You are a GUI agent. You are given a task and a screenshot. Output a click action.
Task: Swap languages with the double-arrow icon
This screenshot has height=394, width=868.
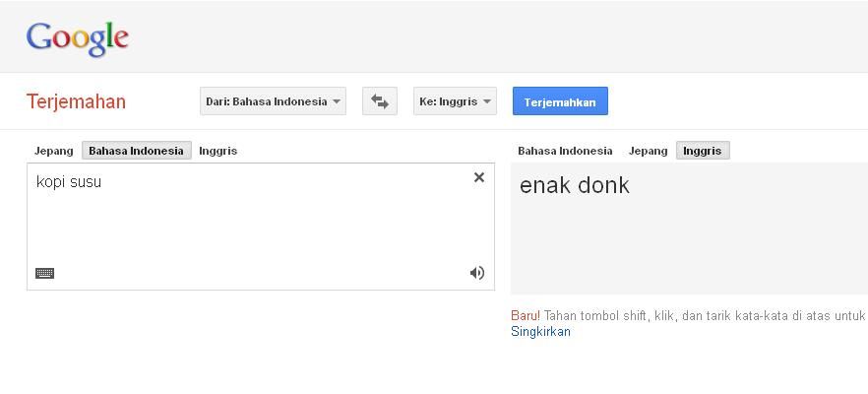pyautogui.click(x=380, y=101)
